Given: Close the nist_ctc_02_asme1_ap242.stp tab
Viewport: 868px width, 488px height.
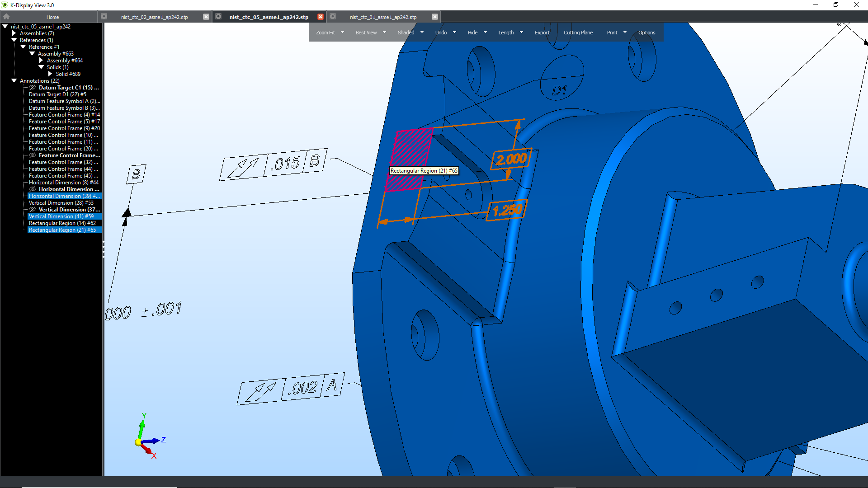Looking at the screenshot, I should [206, 17].
